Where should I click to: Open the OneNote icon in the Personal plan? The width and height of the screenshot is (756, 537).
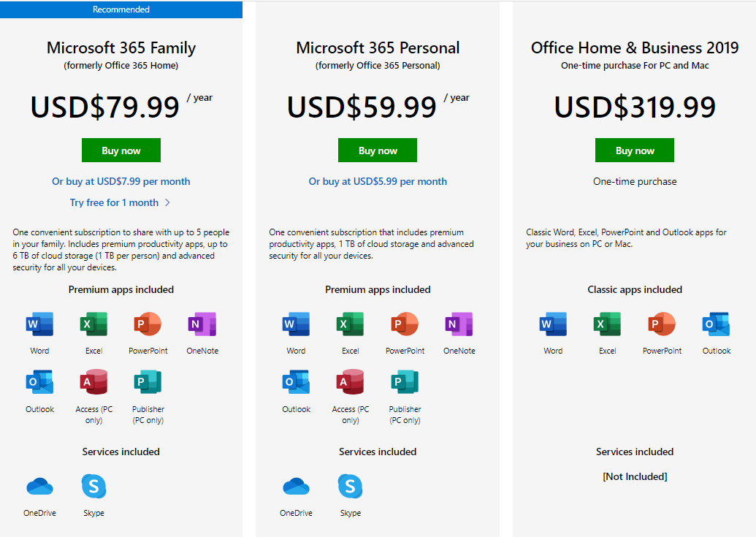pos(459,324)
